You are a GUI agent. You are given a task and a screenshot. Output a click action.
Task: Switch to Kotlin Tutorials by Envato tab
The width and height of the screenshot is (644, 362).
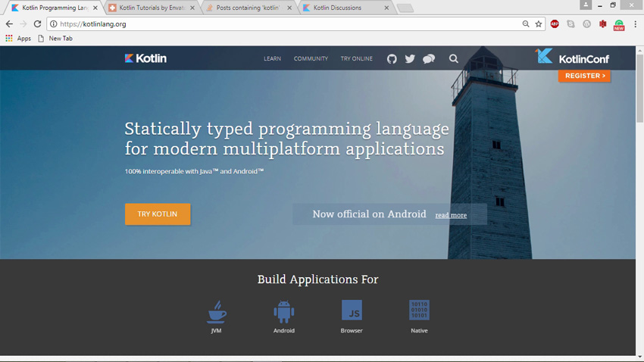pos(152,8)
